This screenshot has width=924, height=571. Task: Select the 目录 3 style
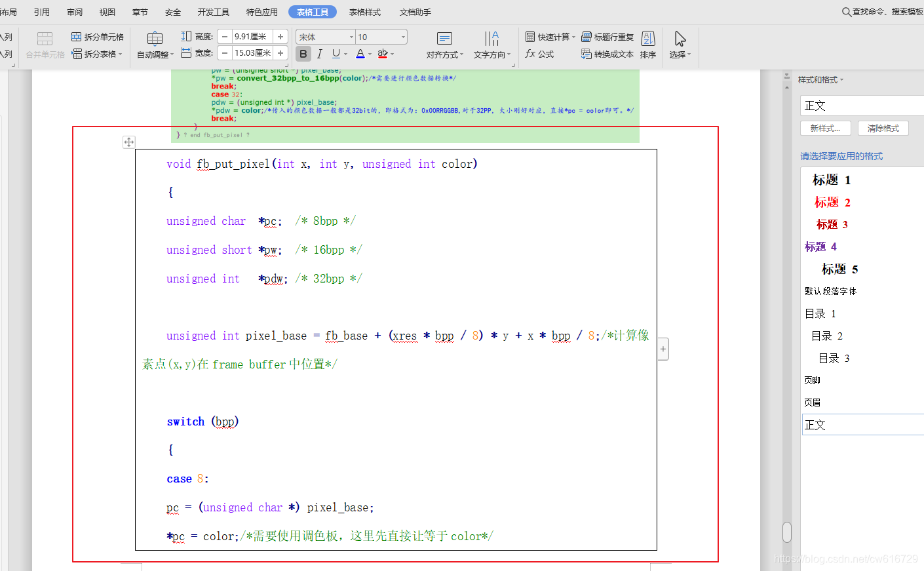tap(834, 358)
